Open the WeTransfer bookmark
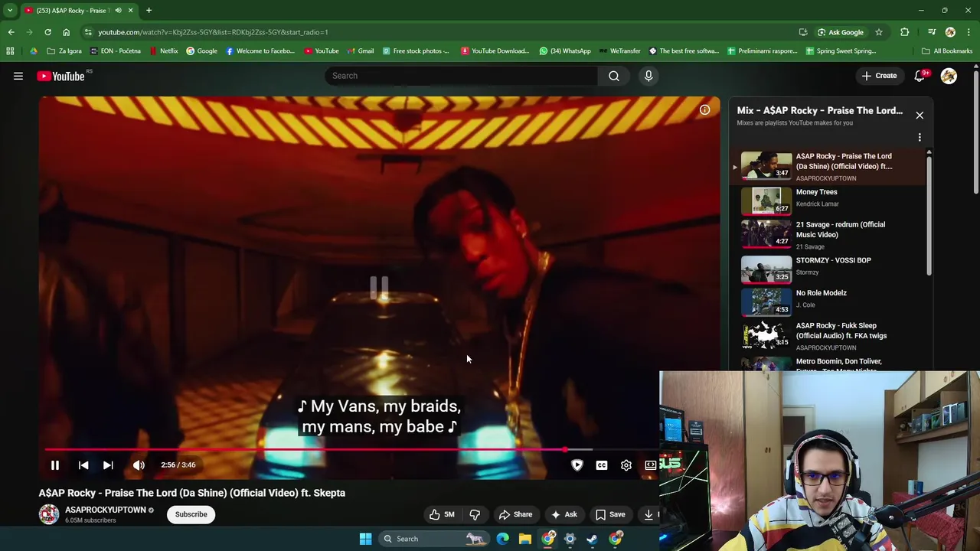Viewport: 980px width, 551px height. point(619,51)
